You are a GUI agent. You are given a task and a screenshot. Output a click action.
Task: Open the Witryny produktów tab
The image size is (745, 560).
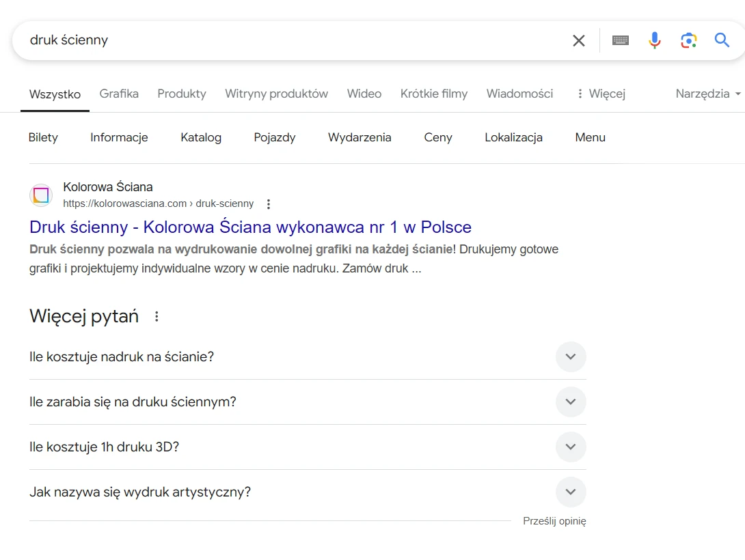coord(277,94)
